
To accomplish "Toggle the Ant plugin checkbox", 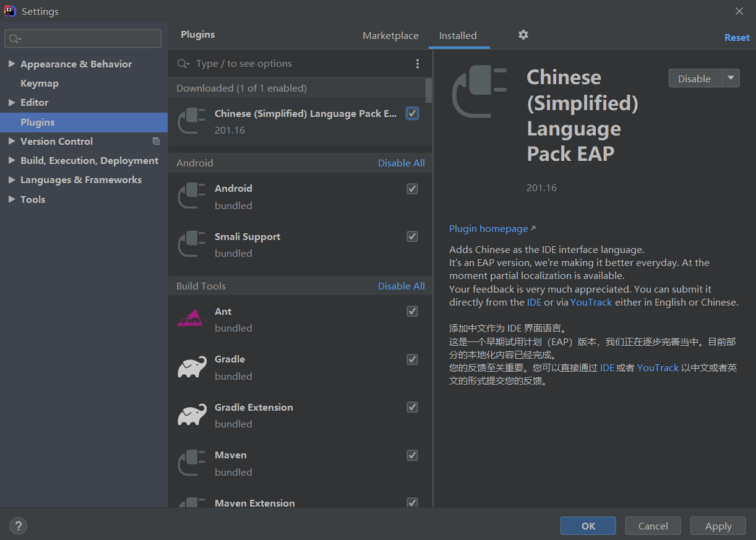I will point(412,311).
